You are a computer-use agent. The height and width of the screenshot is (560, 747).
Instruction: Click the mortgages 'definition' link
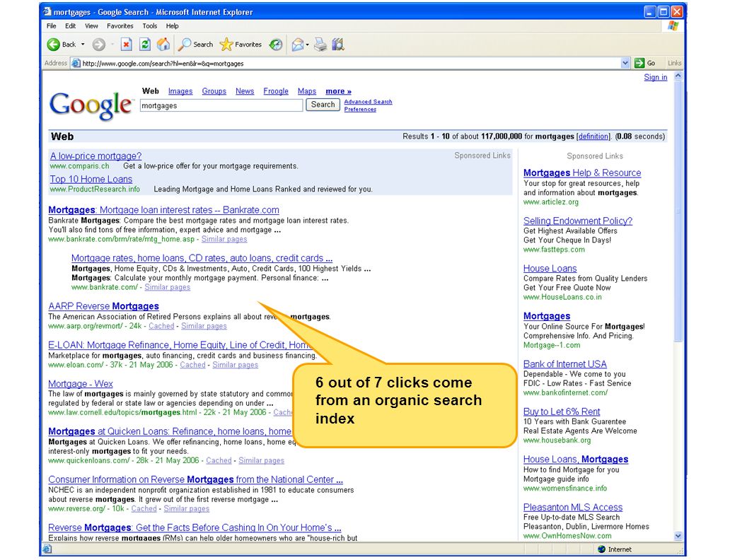[x=593, y=136]
